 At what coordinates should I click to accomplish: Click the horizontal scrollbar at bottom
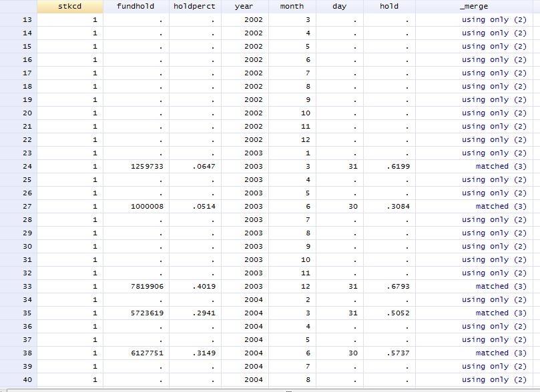click(273, 391)
